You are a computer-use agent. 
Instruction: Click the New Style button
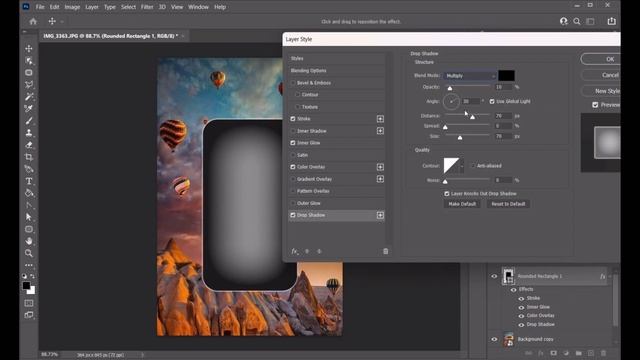pyautogui.click(x=601, y=91)
